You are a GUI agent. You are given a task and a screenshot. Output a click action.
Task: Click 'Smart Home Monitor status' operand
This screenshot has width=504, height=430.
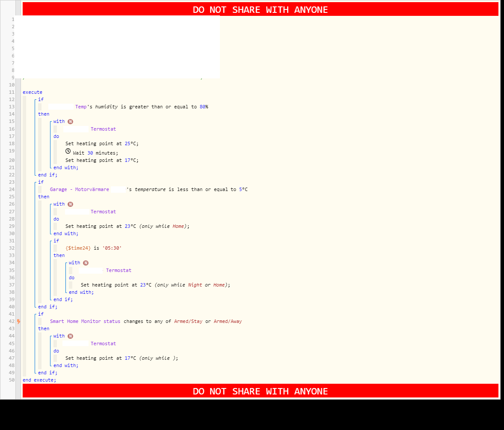pos(85,321)
